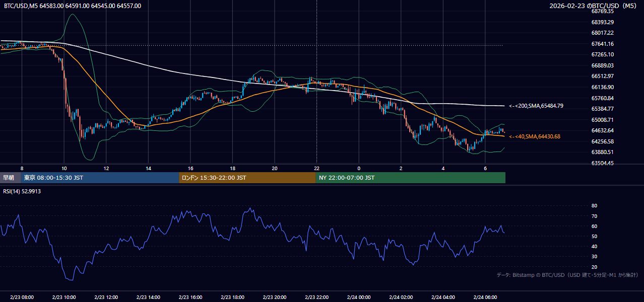This screenshot has width=644, height=302.
Task: Click the hour 12 label under the price chart
Action: pos(106,168)
